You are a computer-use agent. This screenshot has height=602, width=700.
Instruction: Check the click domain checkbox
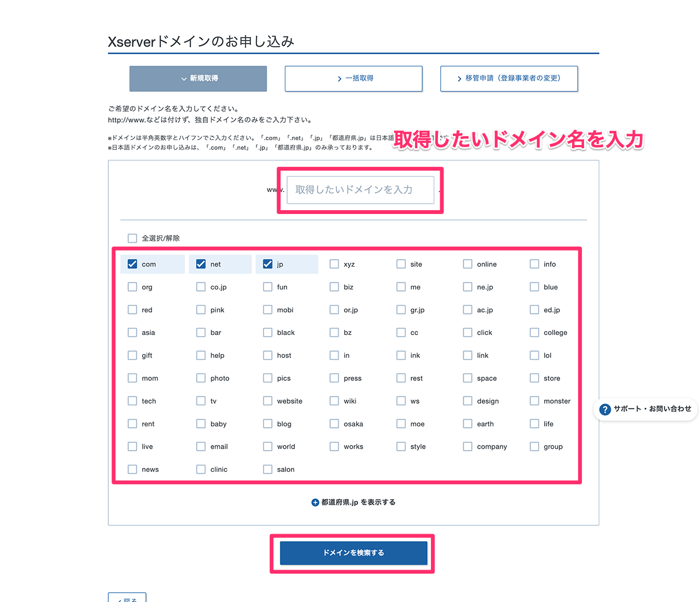tap(468, 332)
